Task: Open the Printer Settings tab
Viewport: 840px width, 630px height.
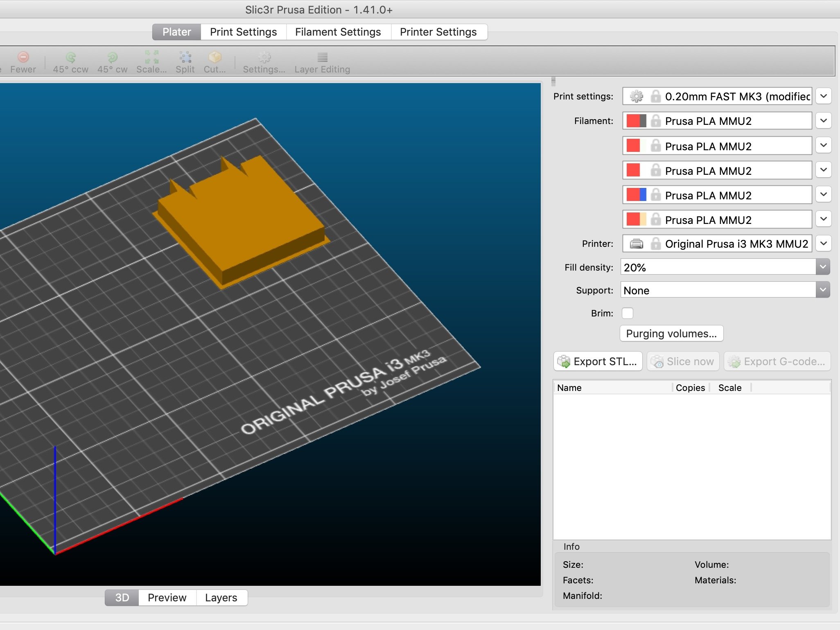Action: pos(438,32)
